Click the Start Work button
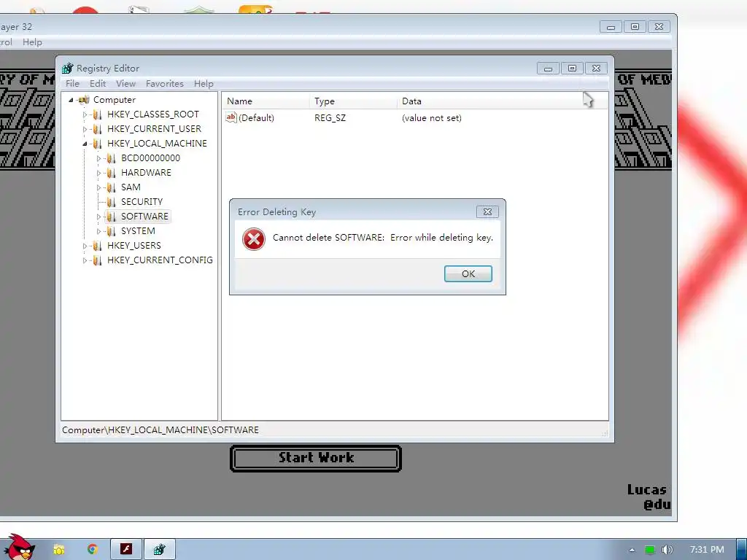The image size is (747, 560). pos(316,458)
